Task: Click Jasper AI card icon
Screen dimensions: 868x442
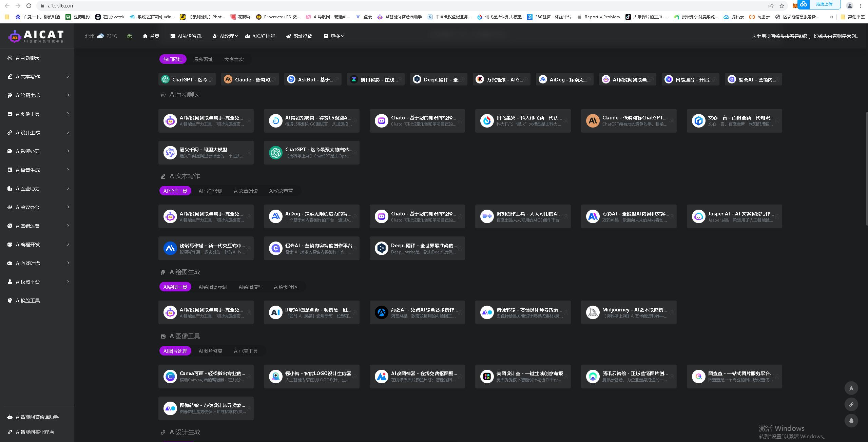Action: pos(698,216)
